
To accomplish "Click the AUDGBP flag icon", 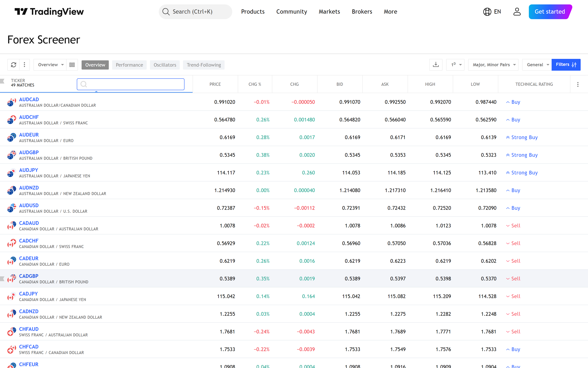I will tap(11, 155).
